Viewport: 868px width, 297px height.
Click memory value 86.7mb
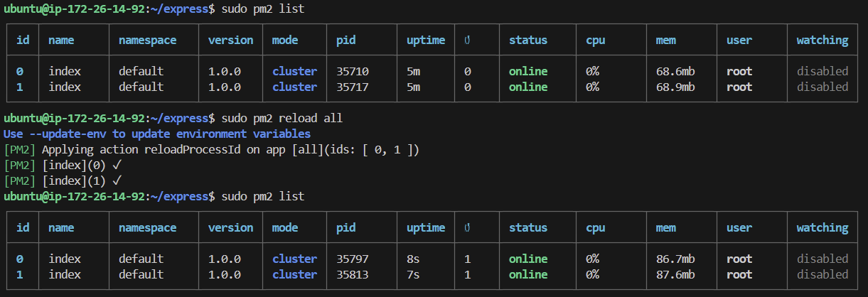pos(676,259)
